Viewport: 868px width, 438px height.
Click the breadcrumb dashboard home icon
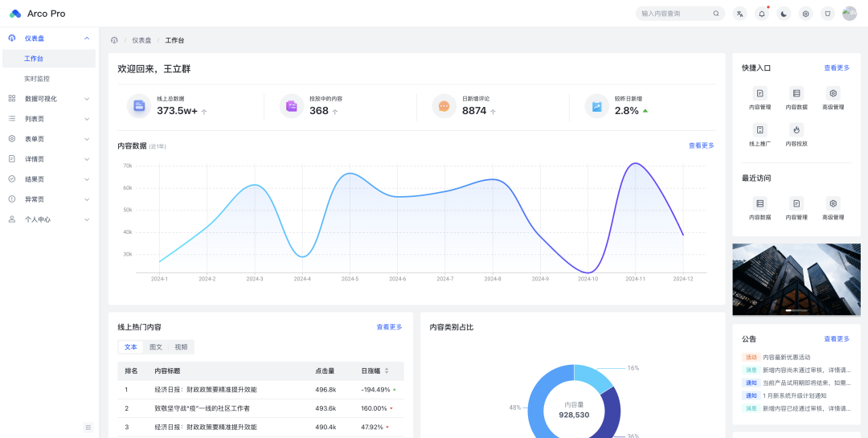tap(115, 40)
